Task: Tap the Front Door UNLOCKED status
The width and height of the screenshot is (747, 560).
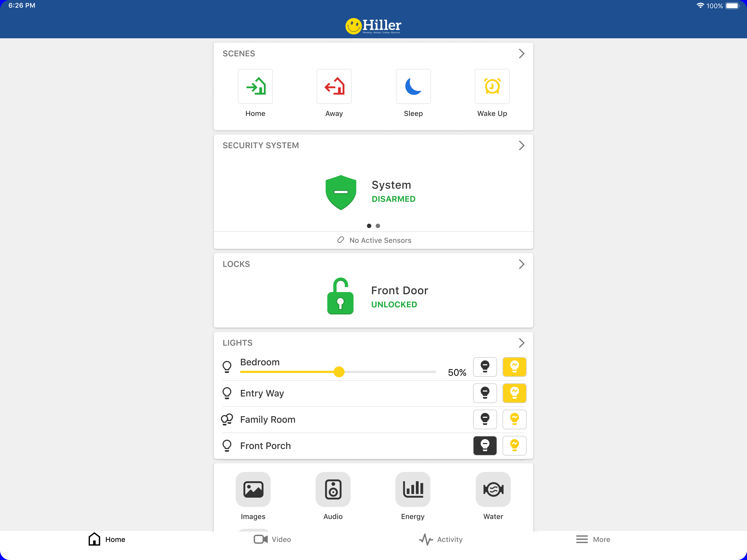Action: click(394, 305)
